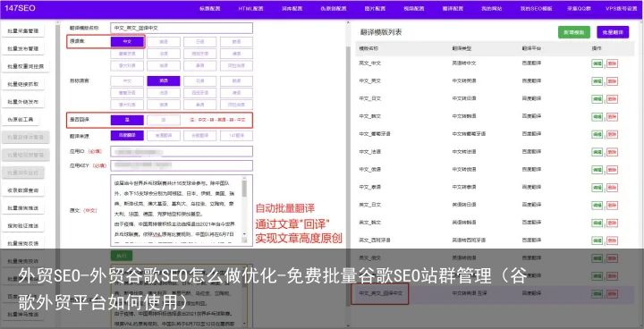The height and width of the screenshot is (329, 644).
Task: Click 删除 for the 中文_日文 template
Action: (x=612, y=99)
